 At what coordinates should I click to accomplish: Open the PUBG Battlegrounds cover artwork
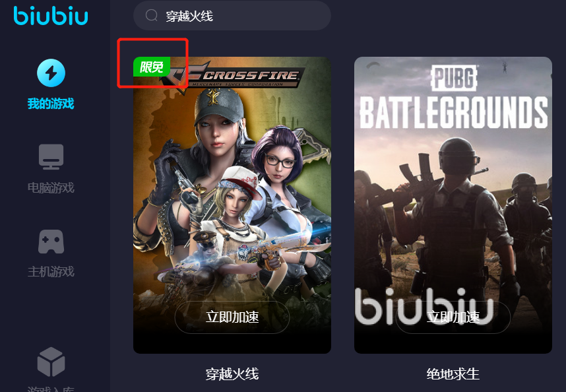point(453,205)
